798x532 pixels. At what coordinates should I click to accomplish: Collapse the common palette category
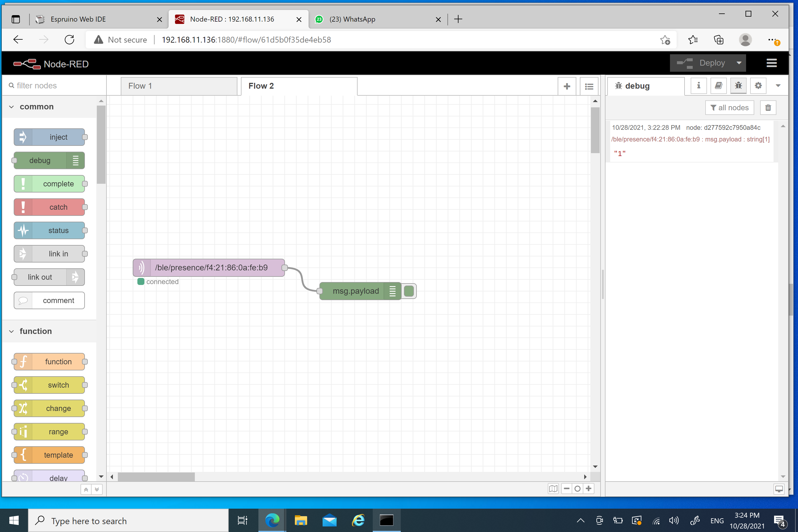click(x=50, y=107)
